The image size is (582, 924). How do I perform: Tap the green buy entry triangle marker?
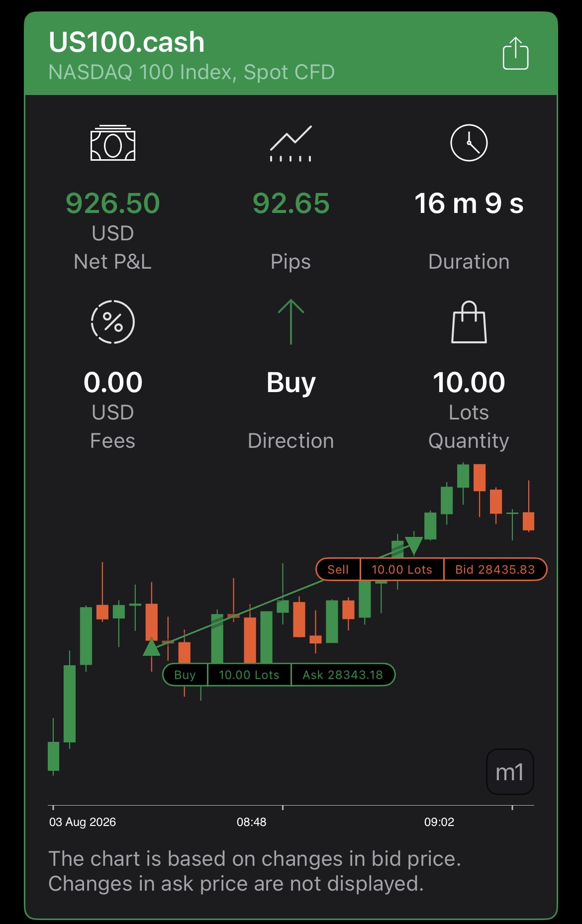point(151,647)
